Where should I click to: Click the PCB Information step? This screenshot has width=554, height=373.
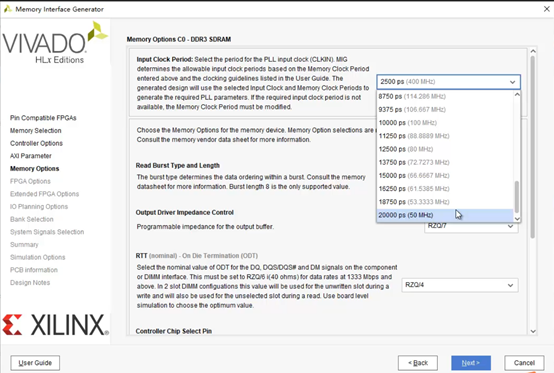[x=34, y=270]
